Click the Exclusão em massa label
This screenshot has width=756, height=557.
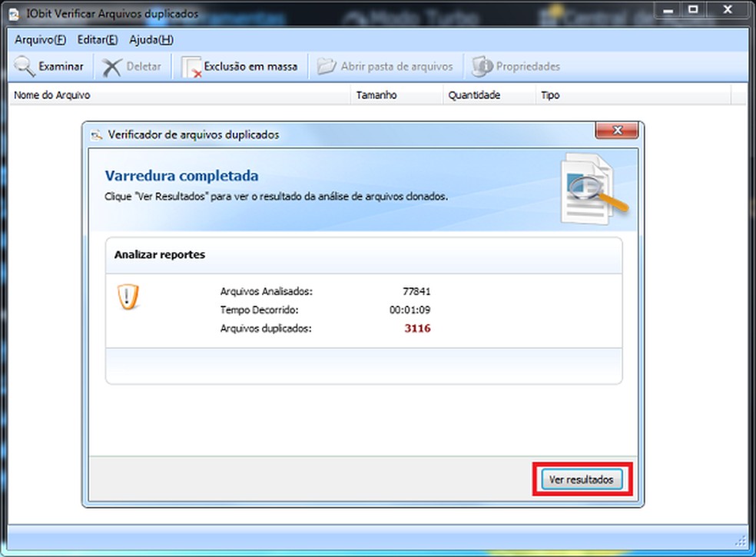click(x=250, y=67)
